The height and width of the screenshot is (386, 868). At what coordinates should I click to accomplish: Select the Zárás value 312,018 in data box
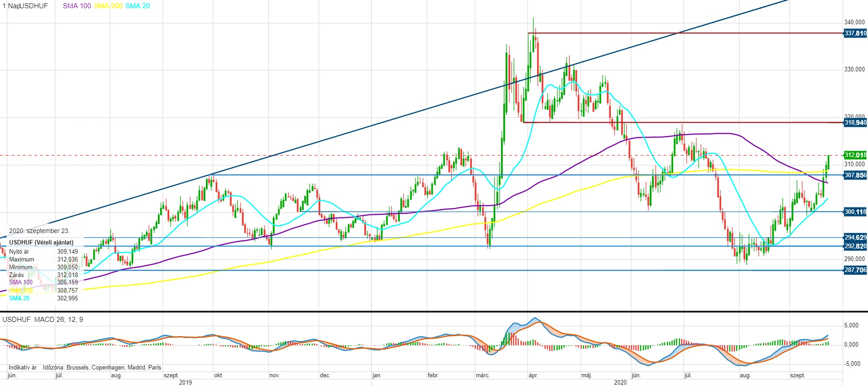pyautogui.click(x=68, y=275)
